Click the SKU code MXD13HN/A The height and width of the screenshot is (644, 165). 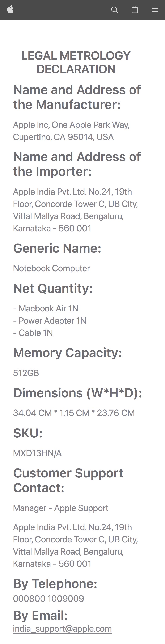[37, 453]
